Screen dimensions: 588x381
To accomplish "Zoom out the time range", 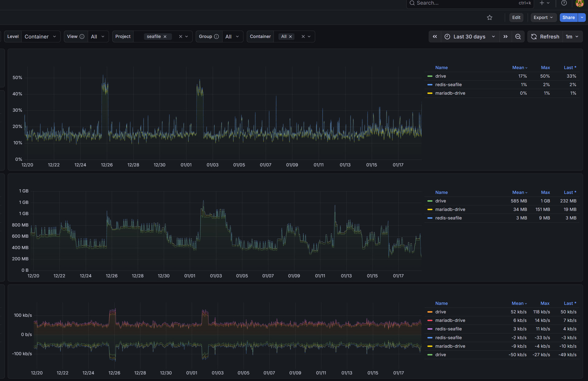I will click(518, 36).
